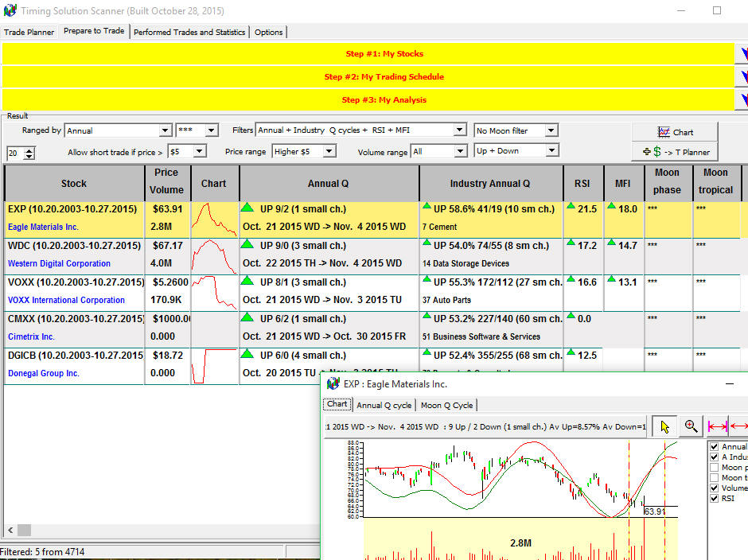Open the Western Digital Corporation link

[x=59, y=263]
